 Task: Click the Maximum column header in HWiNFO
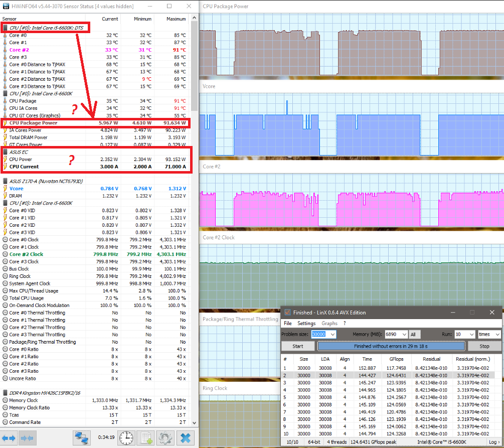176,19
